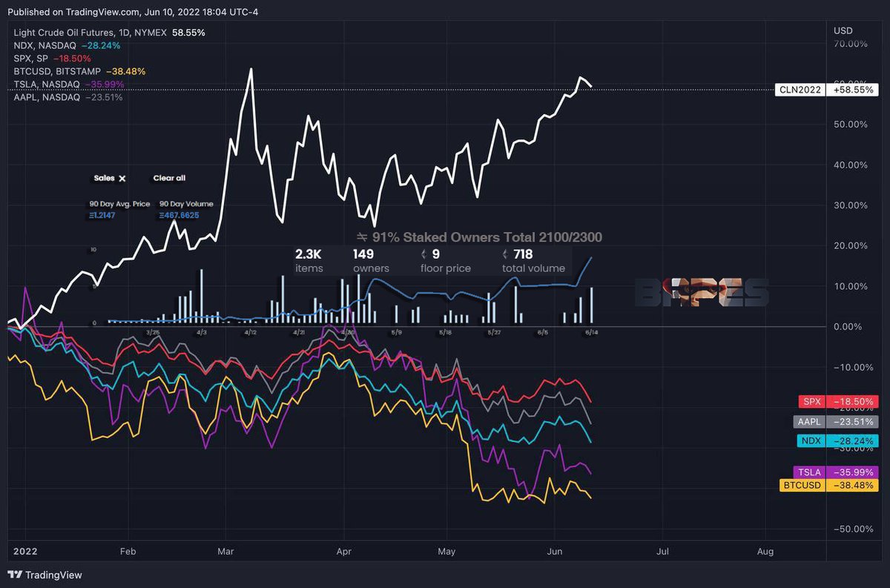Click the Feb label on time axis
The image size is (890, 588).
point(128,552)
